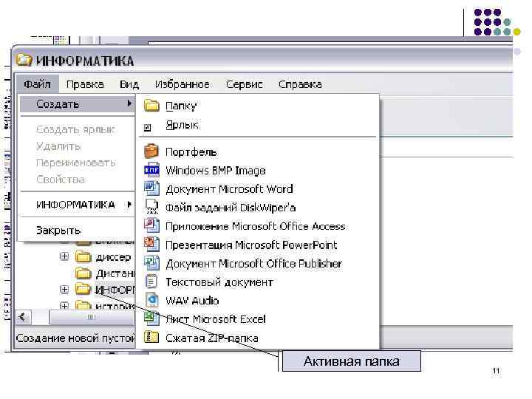
Task: Click the shortcut icon beside Ярлык
Action: click(x=147, y=128)
